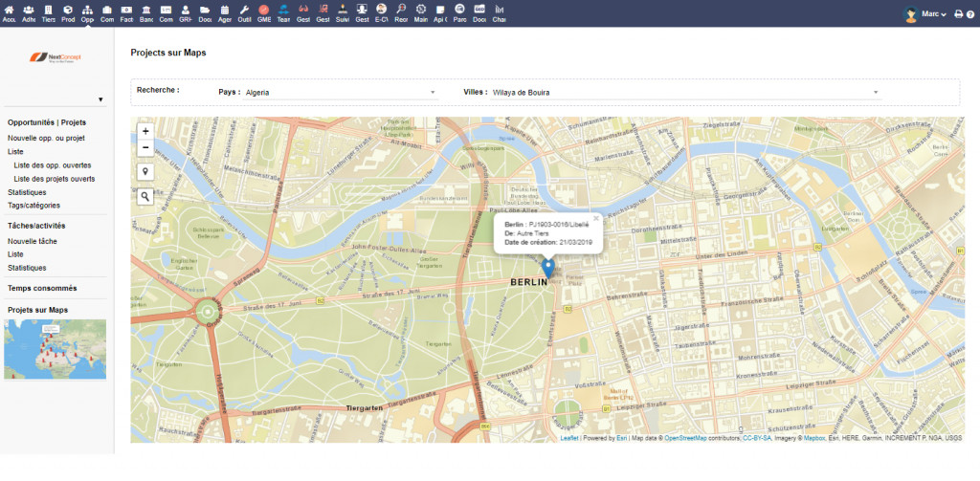This screenshot has height=481, width=980.
Task: Expand the dropdown arrow below the logo
Action: click(x=100, y=99)
